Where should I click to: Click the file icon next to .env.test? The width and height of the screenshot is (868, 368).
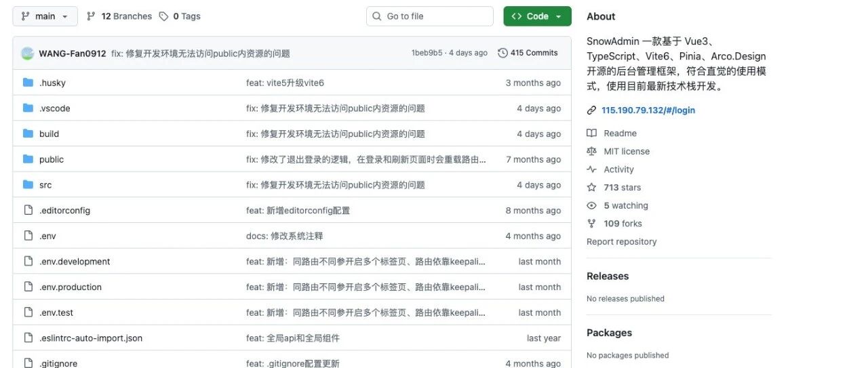(x=28, y=312)
